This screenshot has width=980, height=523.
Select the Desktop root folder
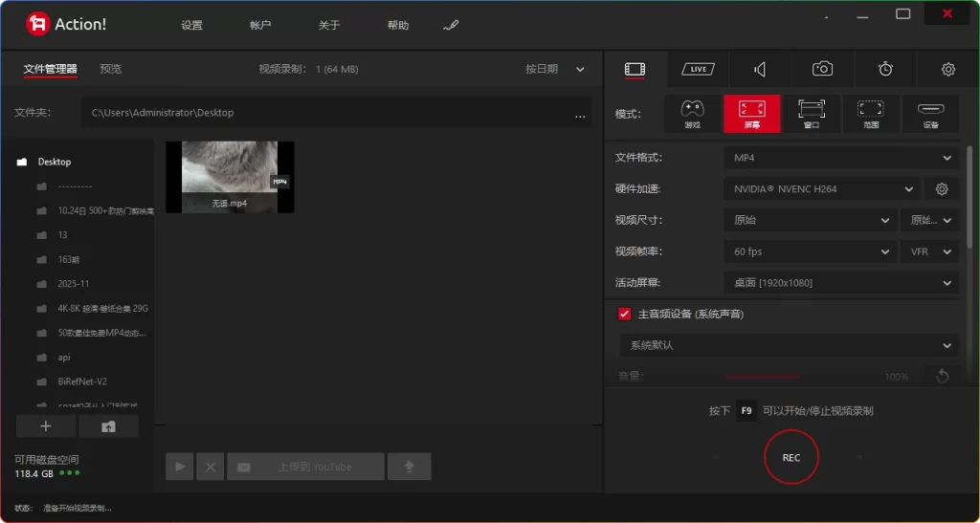pos(55,162)
